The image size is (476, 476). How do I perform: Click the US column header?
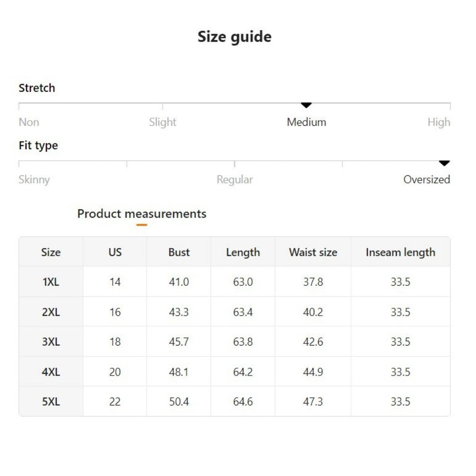tap(115, 252)
